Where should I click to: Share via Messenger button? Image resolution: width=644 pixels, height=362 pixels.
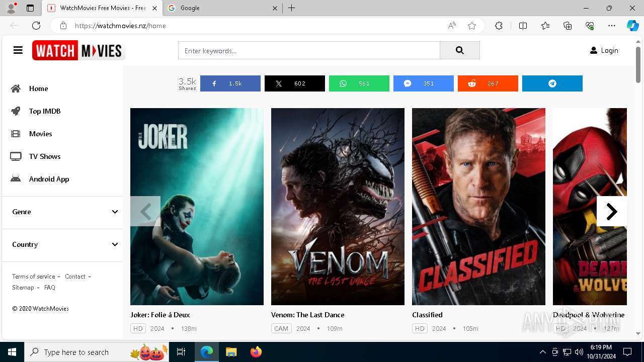(424, 83)
